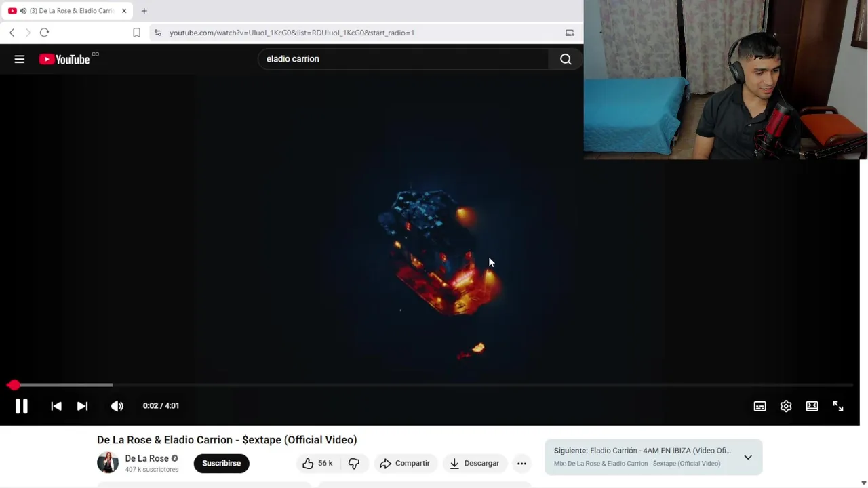This screenshot has width=868, height=488.
Task: Click the '407 k suscriptores' text
Action: (x=152, y=469)
